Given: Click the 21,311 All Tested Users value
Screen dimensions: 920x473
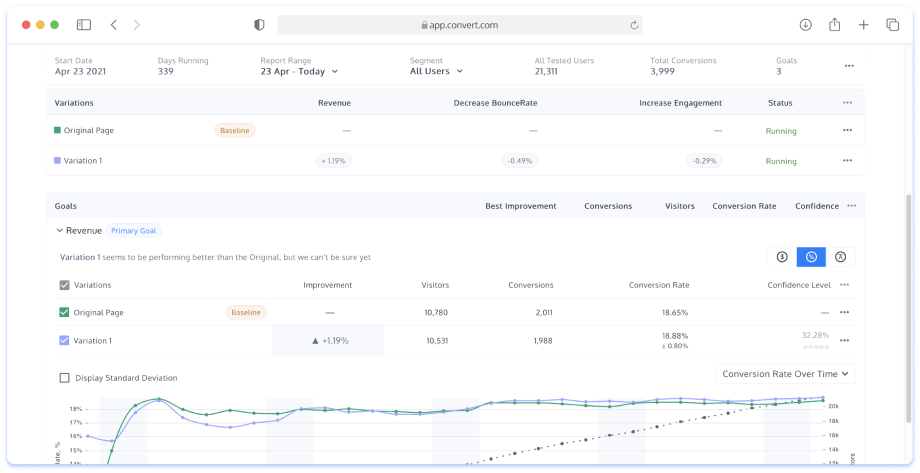Looking at the screenshot, I should 546,71.
